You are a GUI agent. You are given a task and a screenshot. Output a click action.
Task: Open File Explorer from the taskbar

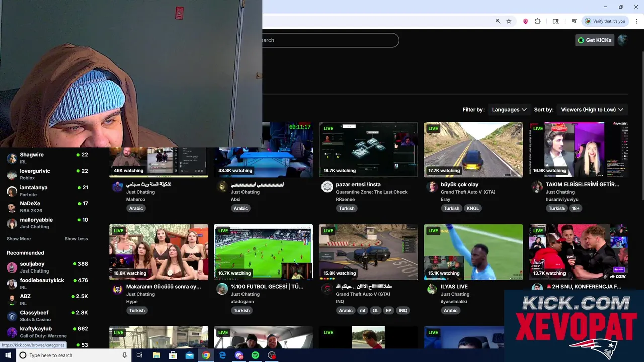156,355
